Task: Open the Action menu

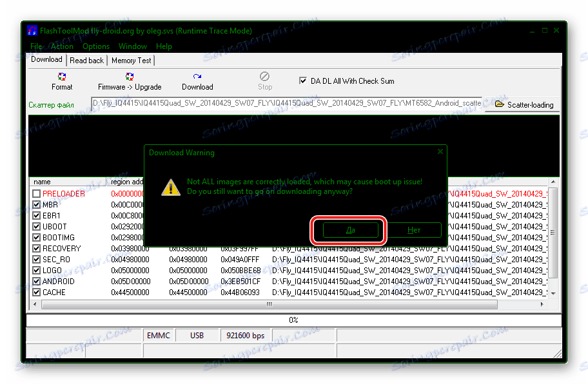Action: (62, 46)
